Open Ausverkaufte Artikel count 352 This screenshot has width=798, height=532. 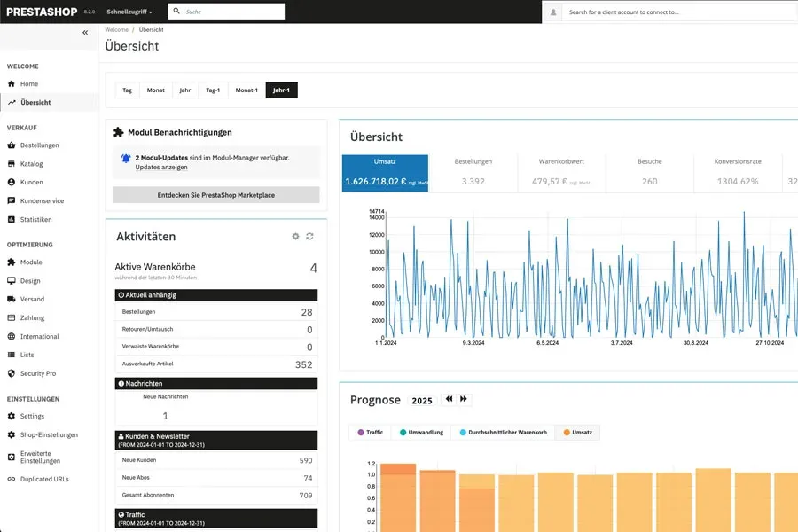(x=304, y=364)
